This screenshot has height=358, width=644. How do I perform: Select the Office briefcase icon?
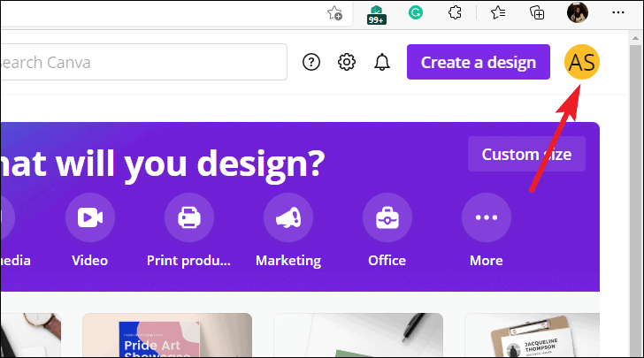pyautogui.click(x=387, y=217)
